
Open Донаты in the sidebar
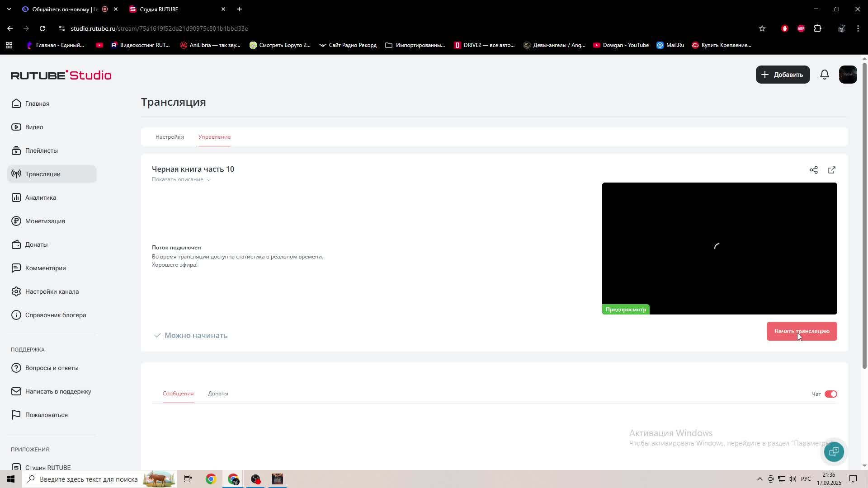[36, 244]
